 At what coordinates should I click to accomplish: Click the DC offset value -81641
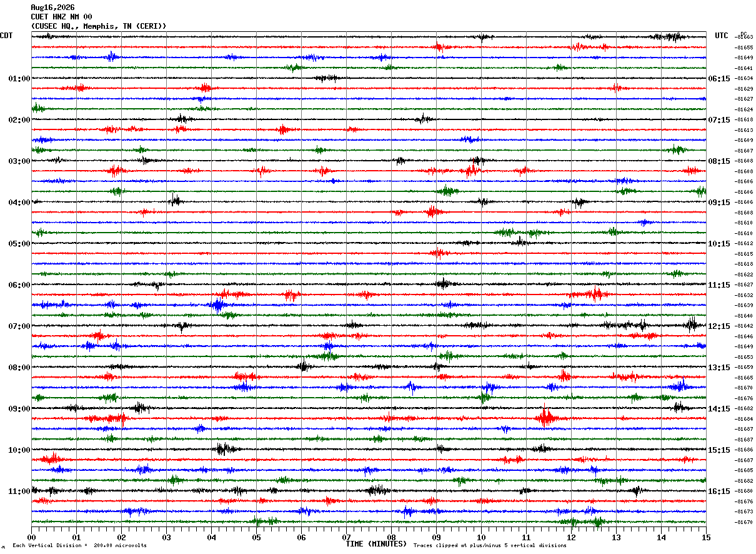pos(744,68)
